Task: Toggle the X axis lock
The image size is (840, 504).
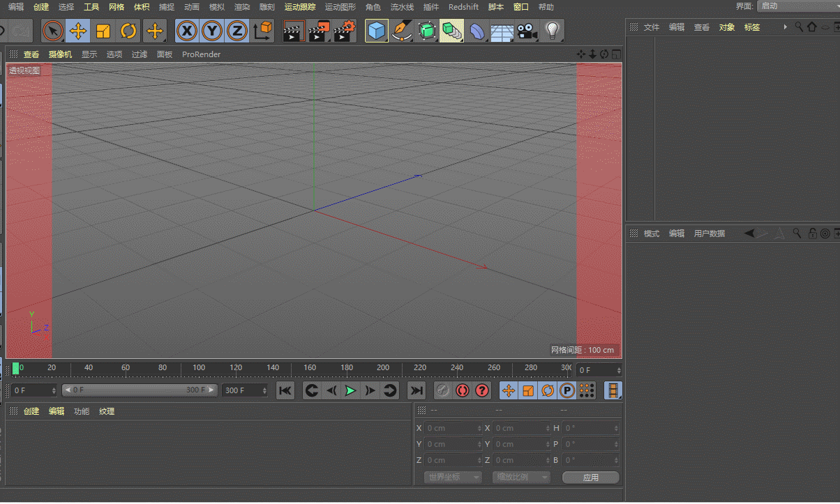Action: [x=187, y=31]
